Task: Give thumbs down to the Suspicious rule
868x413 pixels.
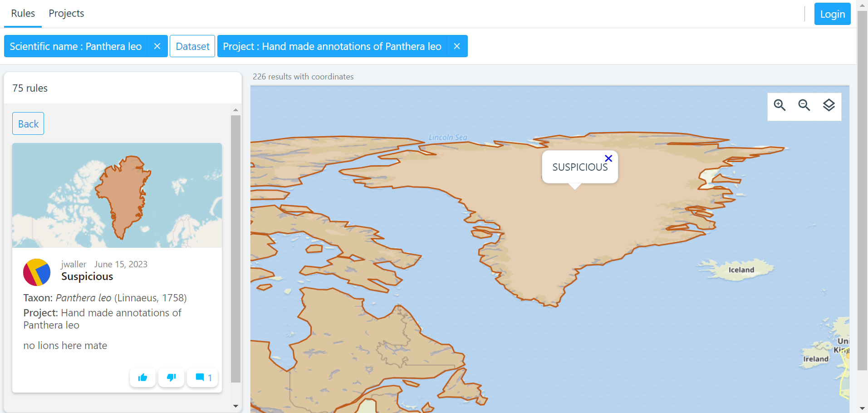Action: point(171,378)
